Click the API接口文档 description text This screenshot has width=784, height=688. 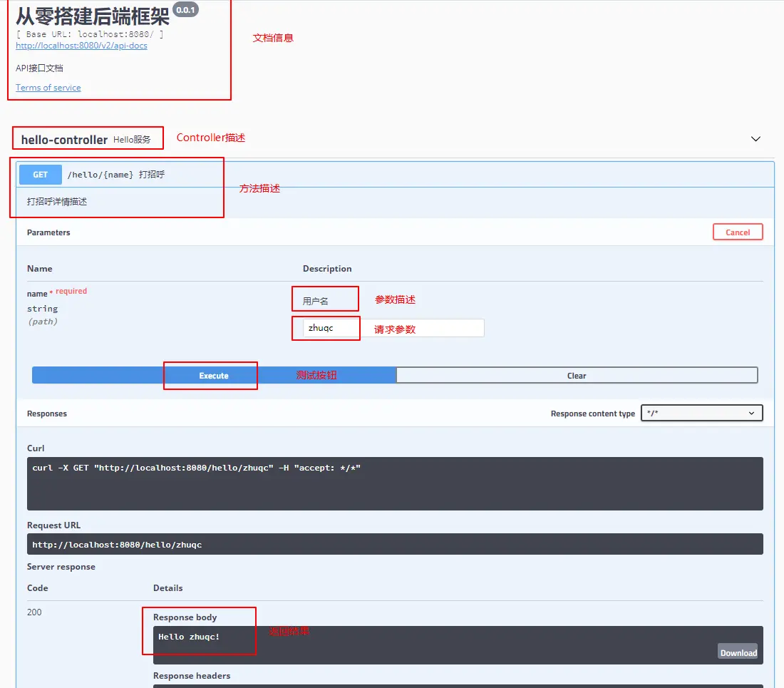click(39, 68)
